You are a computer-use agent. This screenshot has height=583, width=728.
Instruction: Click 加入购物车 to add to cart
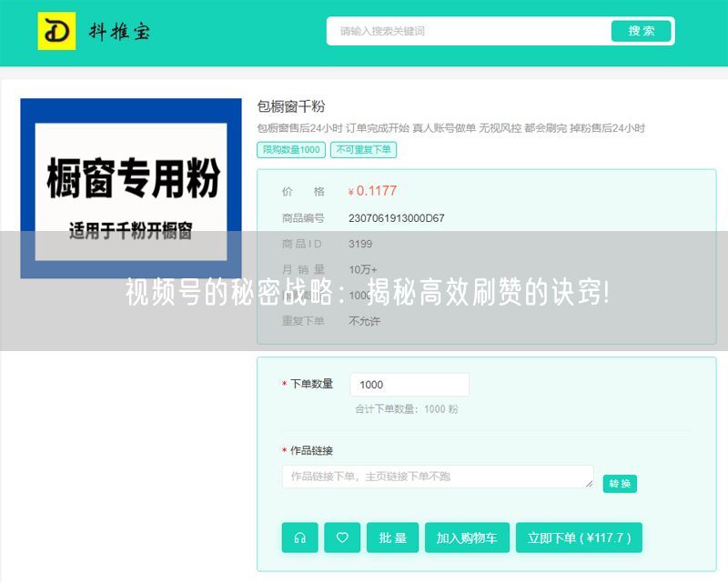click(466, 538)
